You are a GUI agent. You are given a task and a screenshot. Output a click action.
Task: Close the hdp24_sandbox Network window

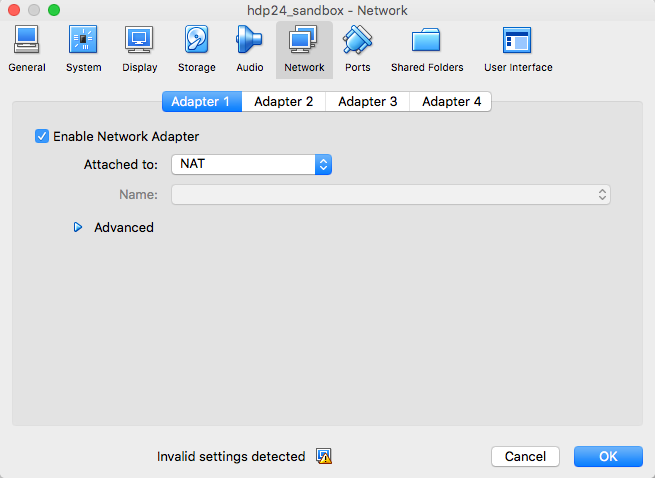(x=14, y=10)
